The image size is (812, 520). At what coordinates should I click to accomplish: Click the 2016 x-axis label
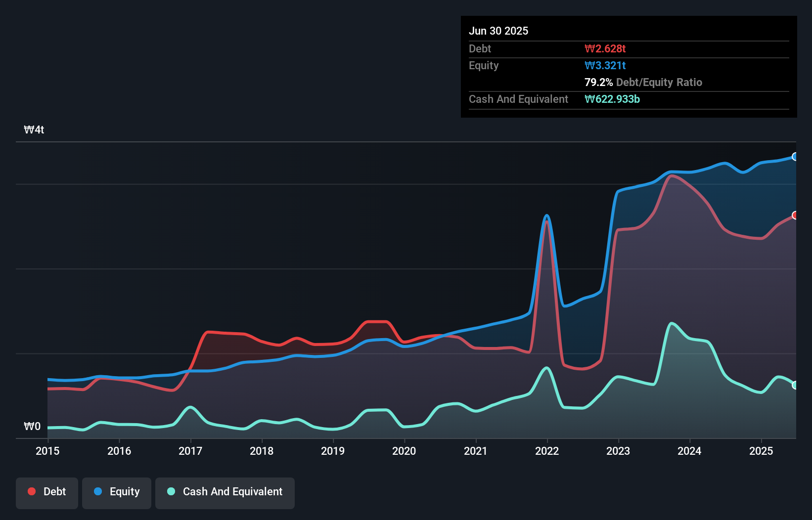coord(119,451)
